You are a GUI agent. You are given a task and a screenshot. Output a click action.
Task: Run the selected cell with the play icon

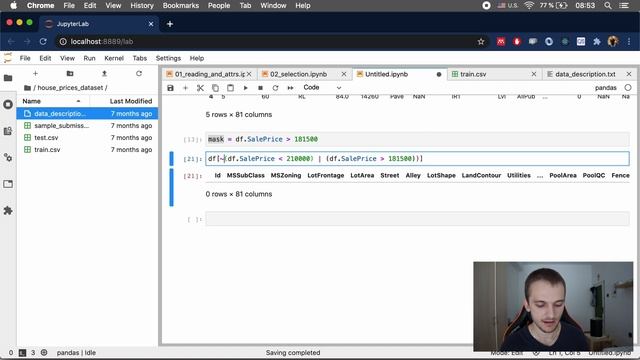click(245, 88)
